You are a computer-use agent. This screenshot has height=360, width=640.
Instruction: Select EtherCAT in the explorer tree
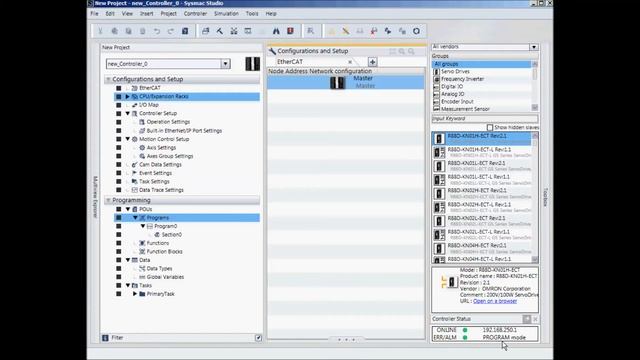[x=150, y=88]
